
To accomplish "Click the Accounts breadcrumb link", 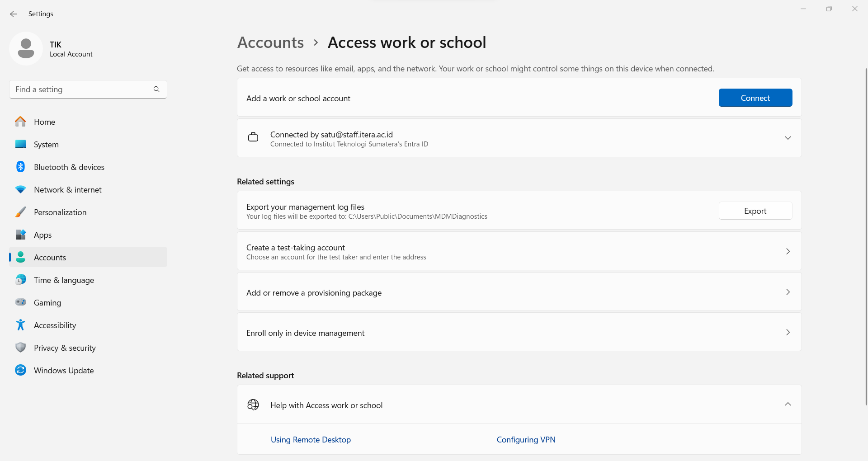I will 270,42.
